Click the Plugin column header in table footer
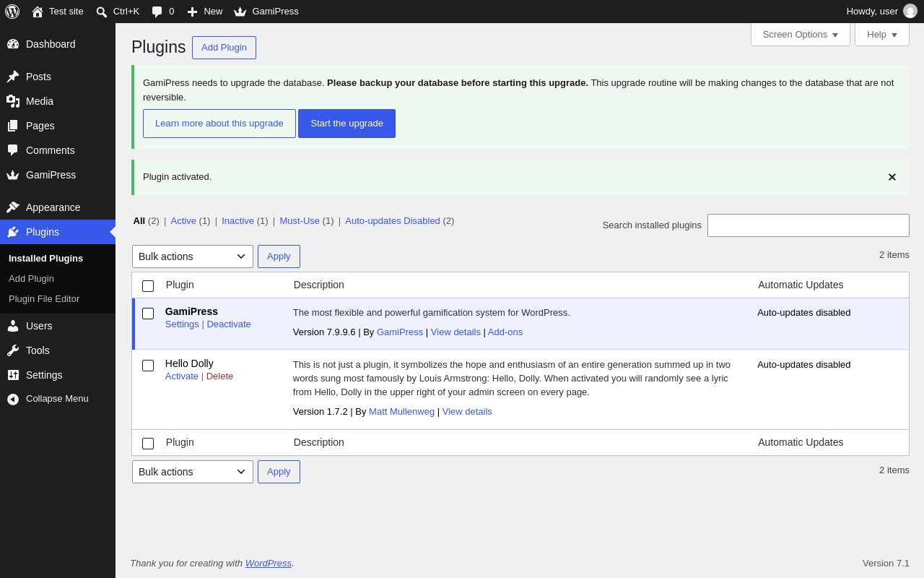This screenshot has width=924, height=578. point(180,442)
